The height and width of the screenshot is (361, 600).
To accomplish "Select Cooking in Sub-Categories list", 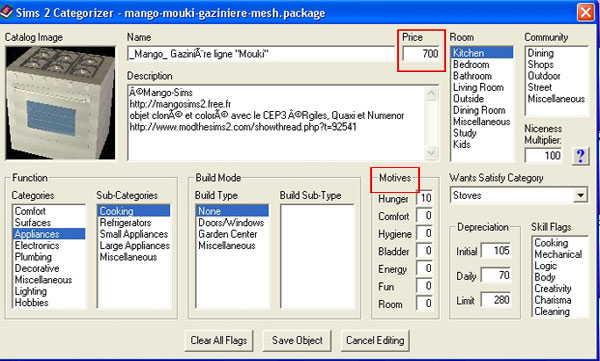I will click(134, 211).
